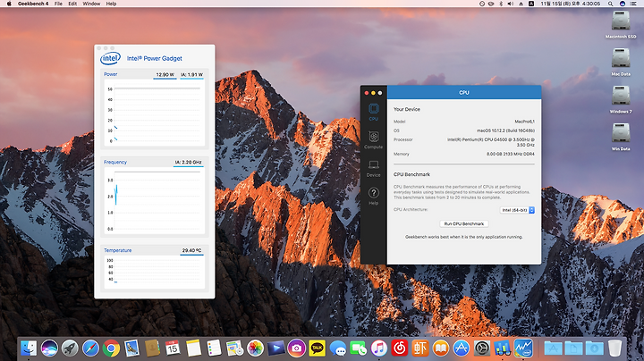Open the Apple menu

(9, 4)
